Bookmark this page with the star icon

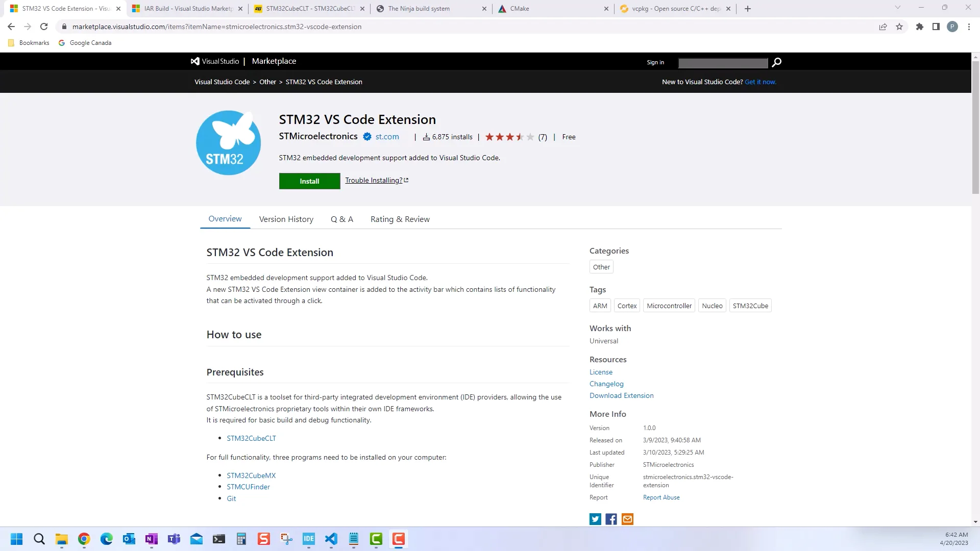pyautogui.click(x=899, y=27)
